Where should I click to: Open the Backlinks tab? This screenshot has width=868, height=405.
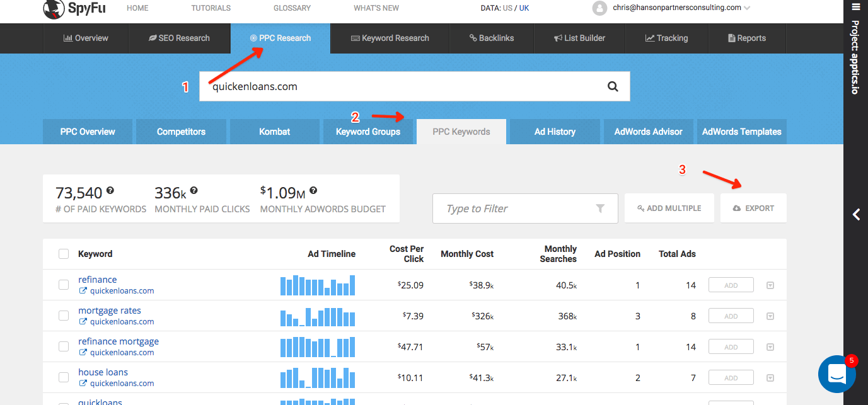click(492, 38)
